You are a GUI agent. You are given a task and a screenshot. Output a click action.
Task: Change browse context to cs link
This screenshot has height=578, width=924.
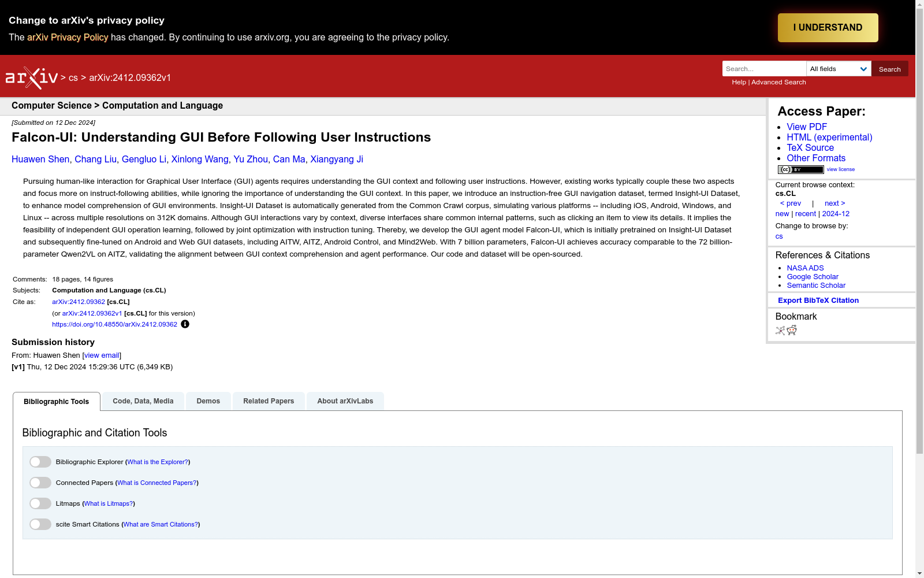tap(779, 236)
